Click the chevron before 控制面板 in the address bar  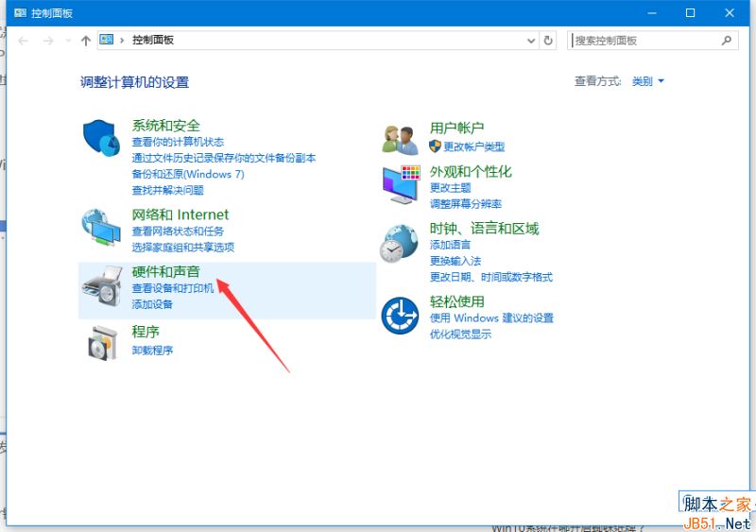(122, 40)
